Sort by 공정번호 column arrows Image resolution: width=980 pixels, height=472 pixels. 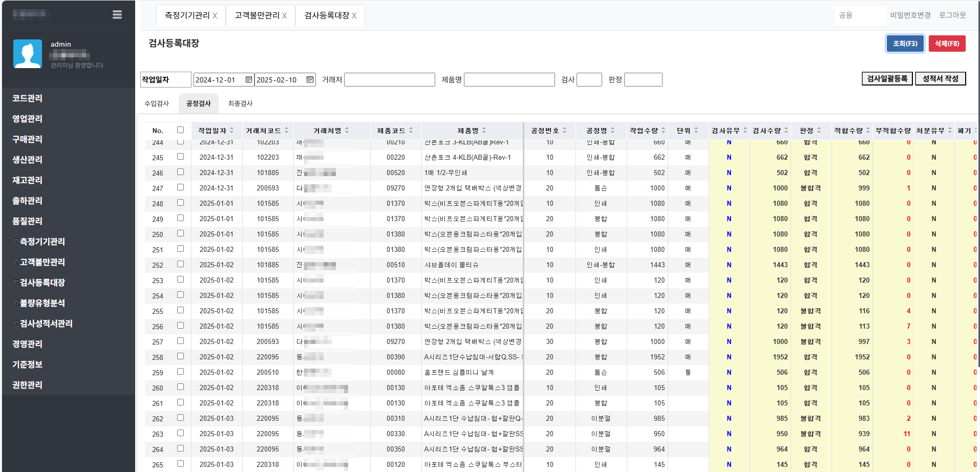coord(564,131)
